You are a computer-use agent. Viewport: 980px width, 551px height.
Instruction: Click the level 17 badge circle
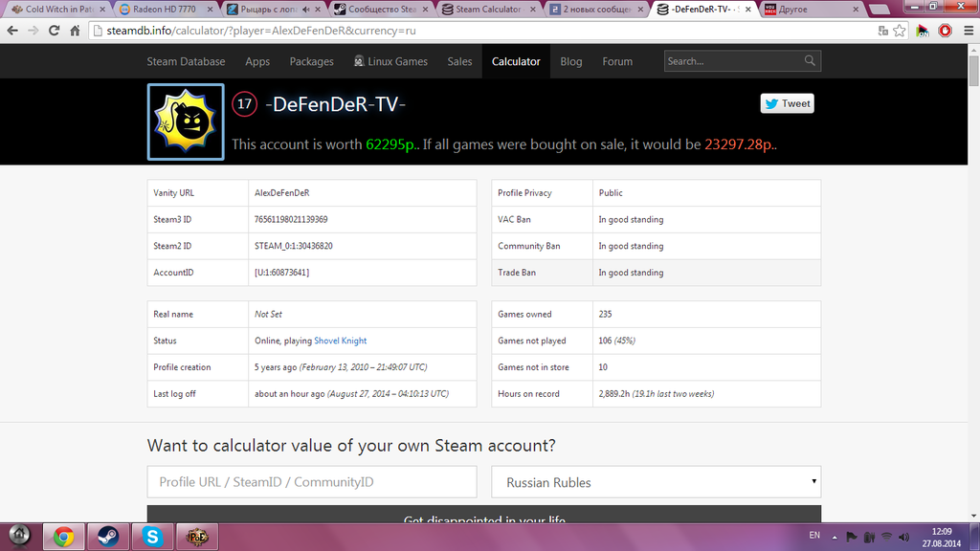click(x=244, y=103)
